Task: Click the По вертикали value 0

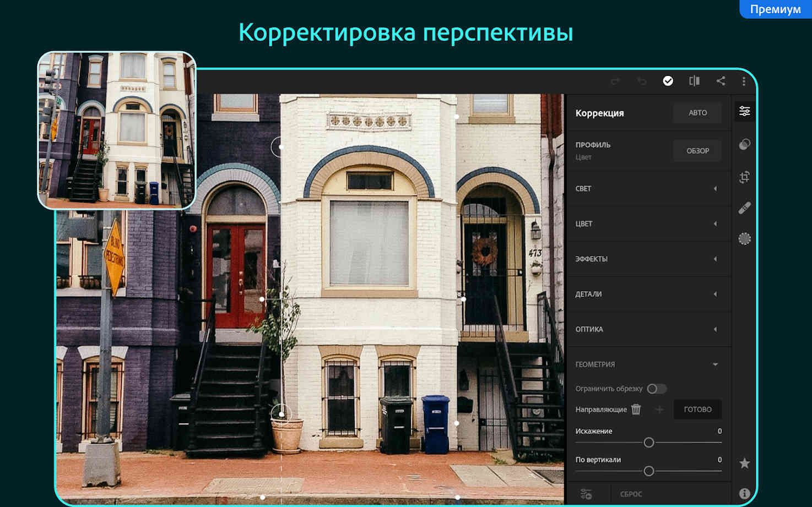Action: point(719,460)
